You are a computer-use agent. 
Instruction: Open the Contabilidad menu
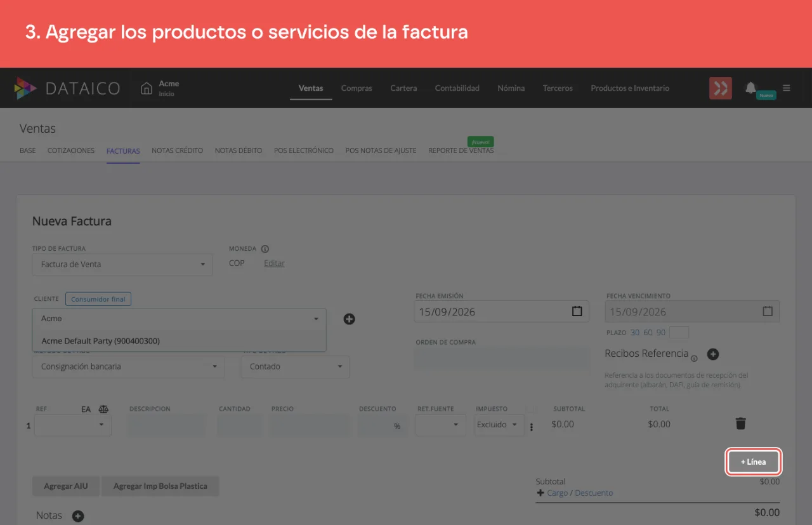(x=457, y=88)
